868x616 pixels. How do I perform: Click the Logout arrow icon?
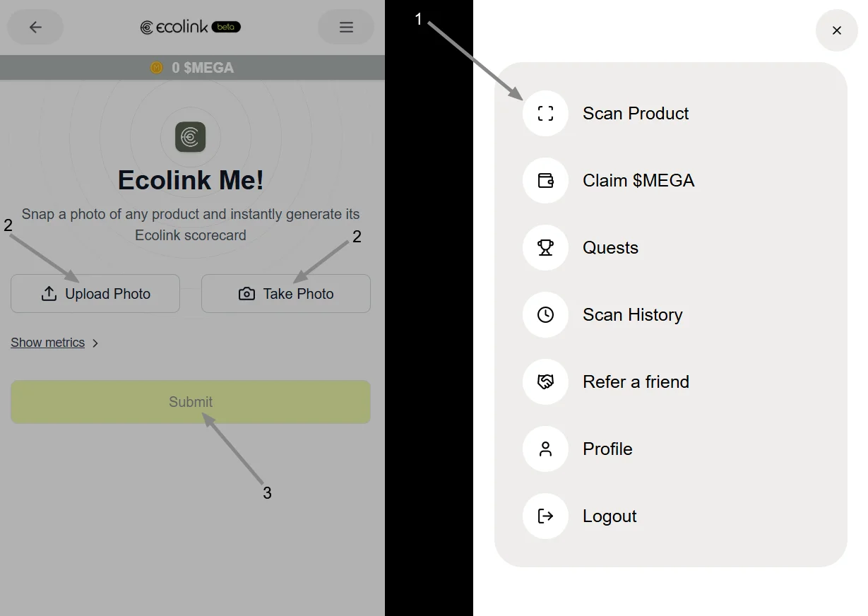pyautogui.click(x=545, y=516)
